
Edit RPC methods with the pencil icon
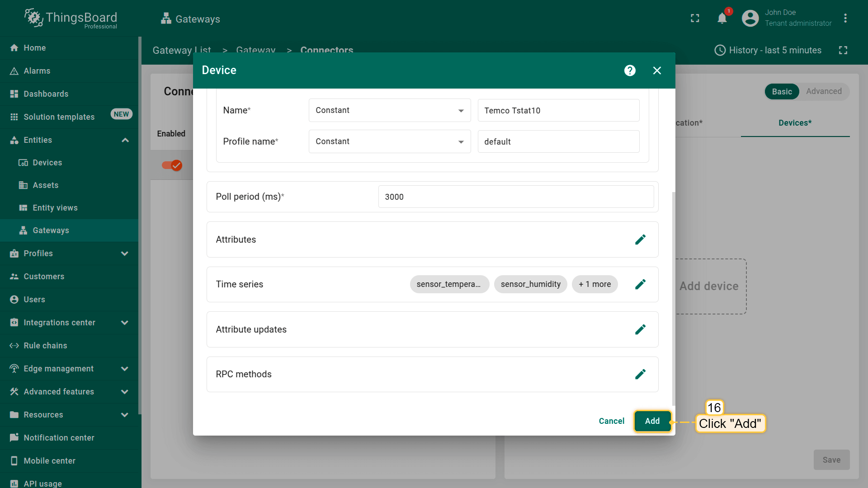[x=640, y=374]
